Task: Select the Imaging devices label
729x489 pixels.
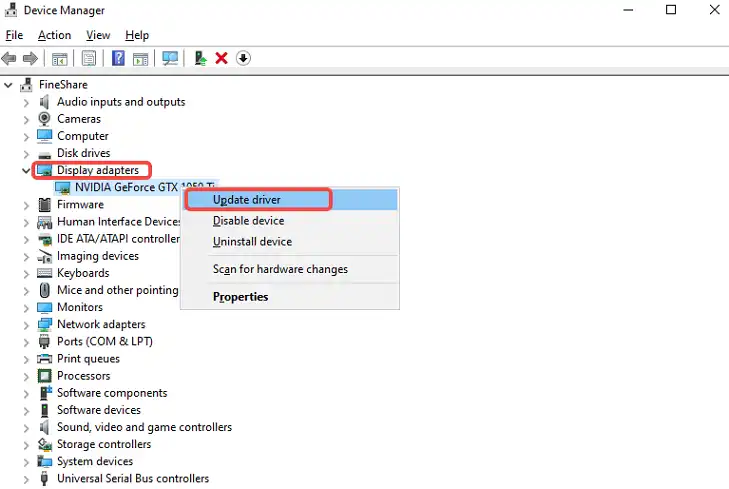Action: 98,256
